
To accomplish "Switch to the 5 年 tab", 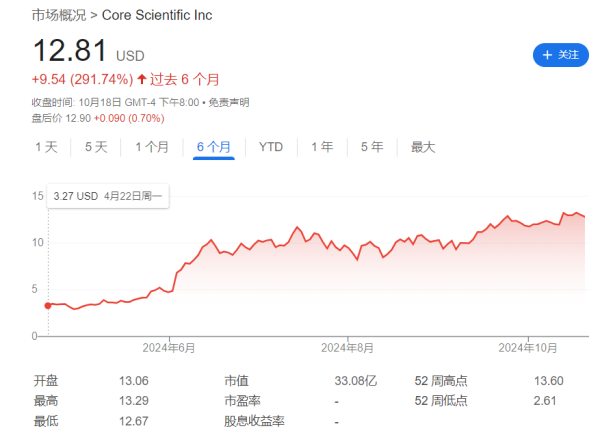I will point(372,147).
